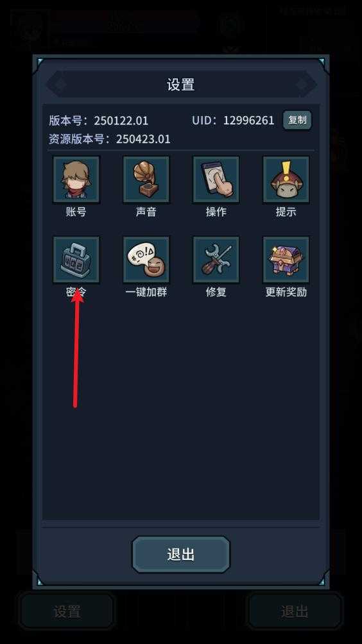Open the 更新奖励 treasure chest icon
The image size is (362, 644).
coord(286,260)
